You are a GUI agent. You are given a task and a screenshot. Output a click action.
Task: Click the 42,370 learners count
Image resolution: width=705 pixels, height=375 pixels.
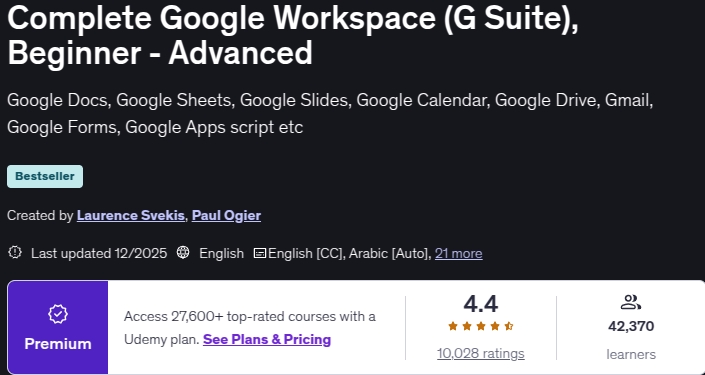(x=631, y=326)
